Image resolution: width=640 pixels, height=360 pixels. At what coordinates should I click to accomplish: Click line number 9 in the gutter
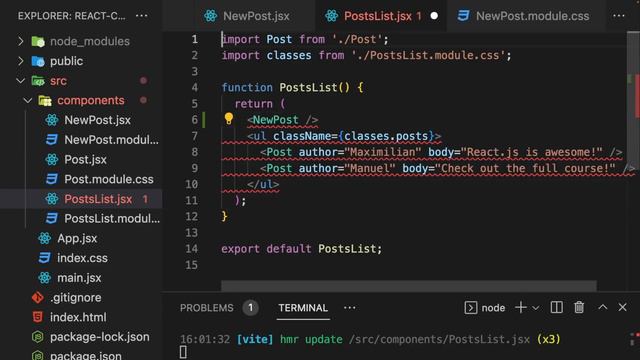click(x=194, y=168)
